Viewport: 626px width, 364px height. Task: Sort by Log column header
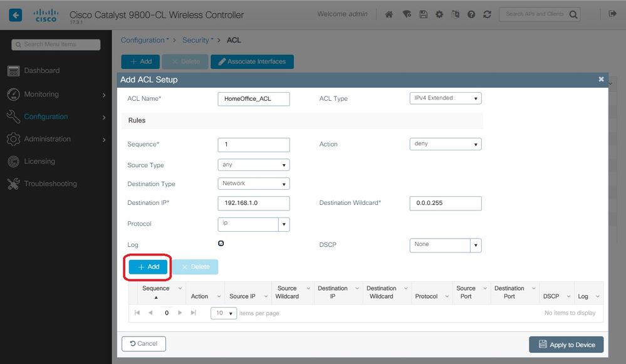point(583,296)
